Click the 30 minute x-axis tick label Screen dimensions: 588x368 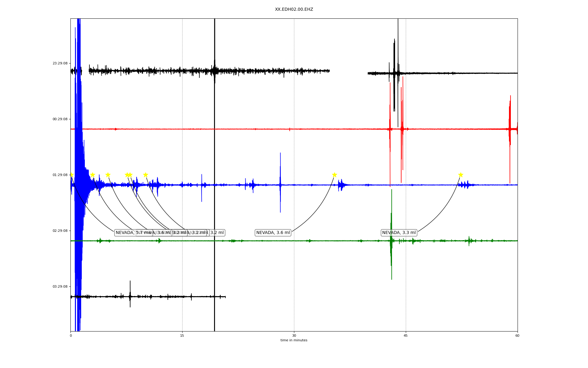click(x=294, y=335)
